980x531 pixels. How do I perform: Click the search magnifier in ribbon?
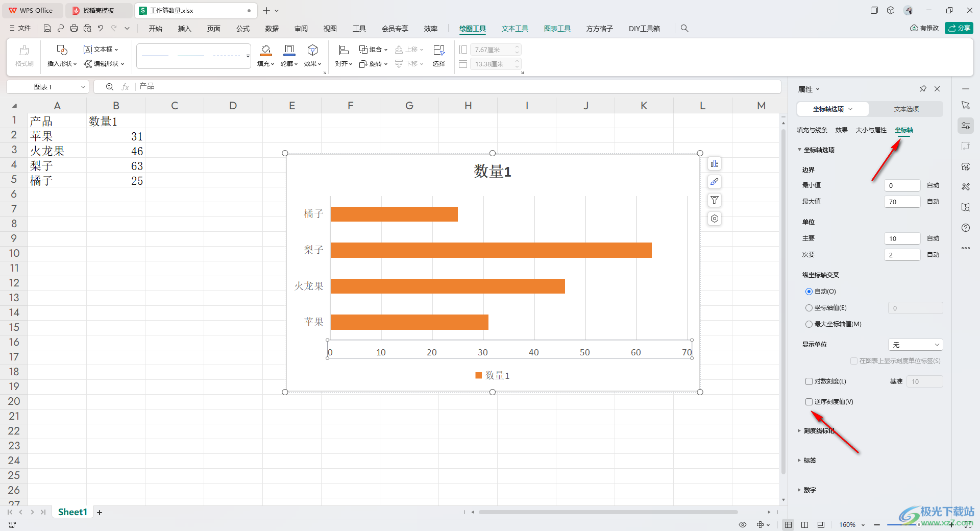click(x=684, y=29)
